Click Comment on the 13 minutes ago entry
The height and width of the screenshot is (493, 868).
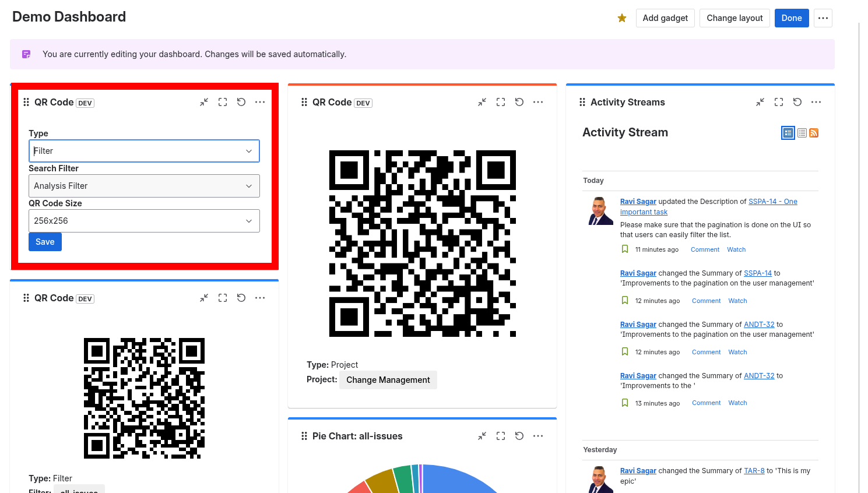pos(706,403)
